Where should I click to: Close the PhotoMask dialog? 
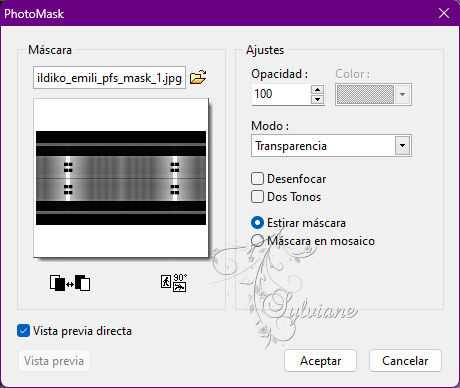pos(444,13)
